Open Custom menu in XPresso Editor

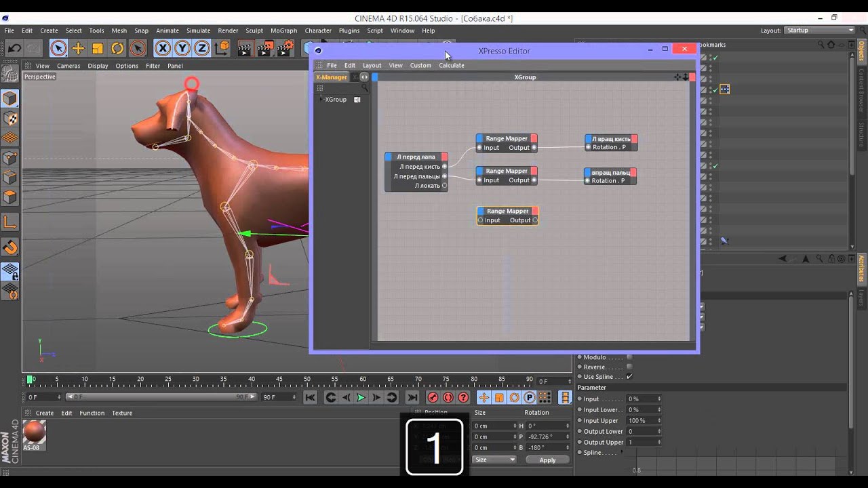[420, 65]
